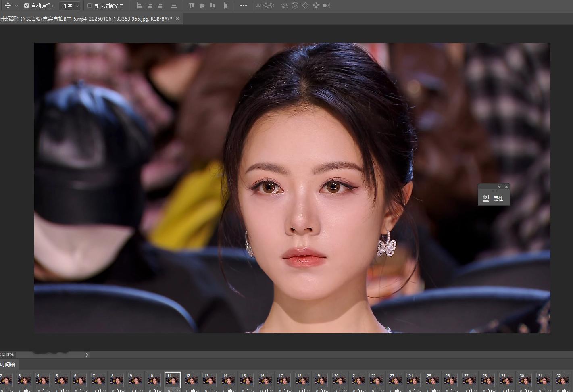The width and height of the screenshot is (573, 392).
Task: Open the status bar info arrow
Action: pos(86,355)
